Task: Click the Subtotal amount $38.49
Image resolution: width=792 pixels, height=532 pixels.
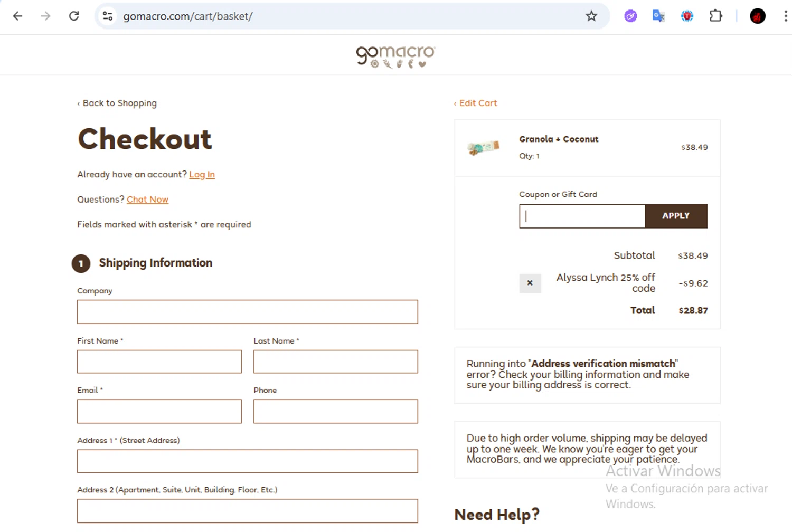Action: point(693,256)
